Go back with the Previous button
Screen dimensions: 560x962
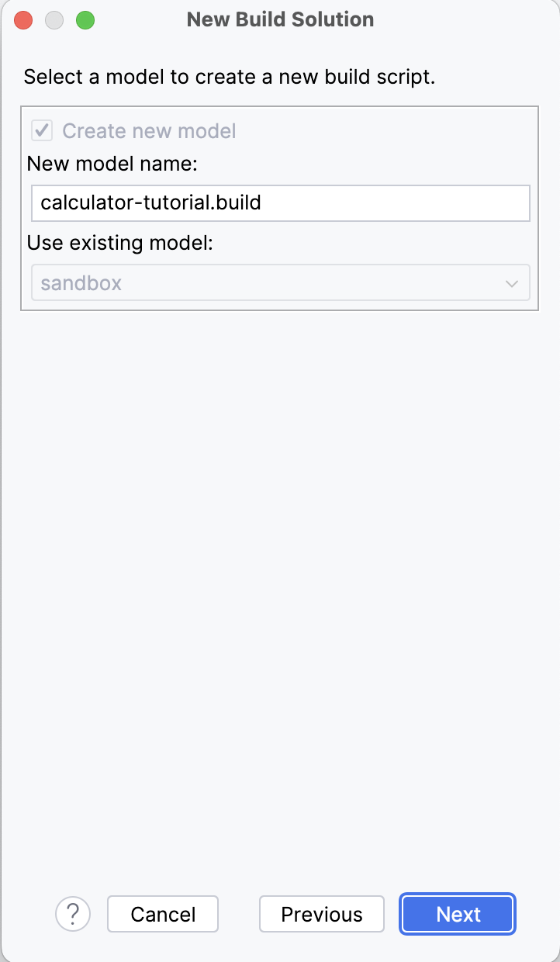point(322,914)
